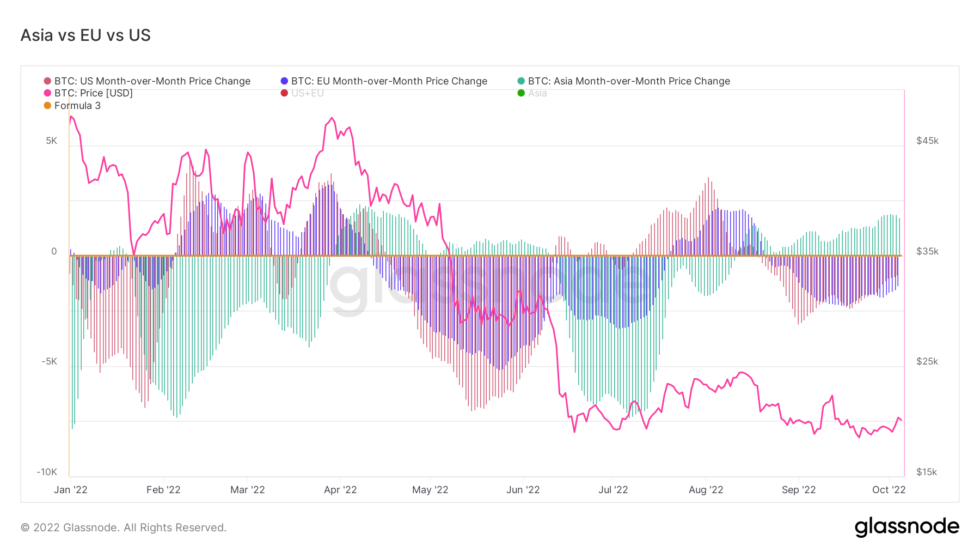The height and width of the screenshot is (552, 980).
Task: Click the Glassnode copyright notice text
Action: (124, 527)
